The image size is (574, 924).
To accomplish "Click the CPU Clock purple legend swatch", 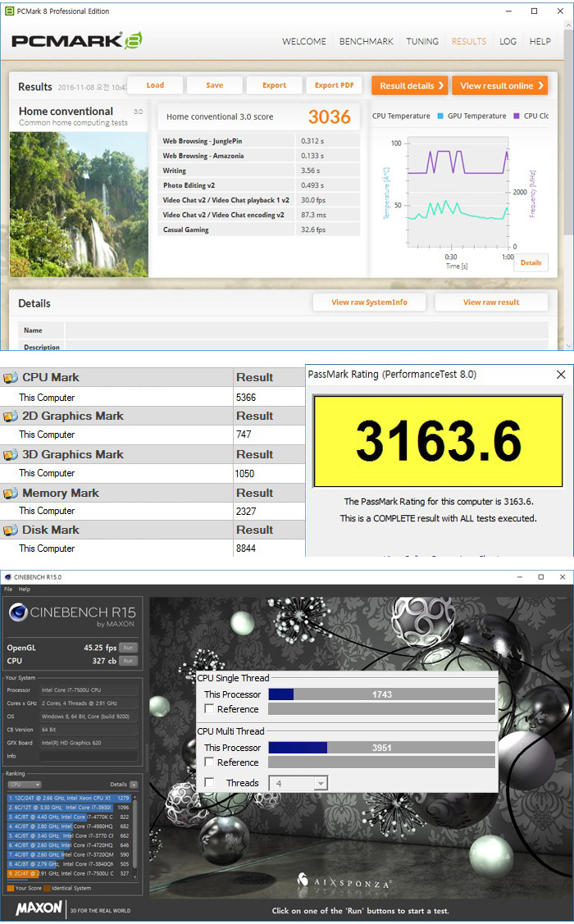I will (517, 116).
